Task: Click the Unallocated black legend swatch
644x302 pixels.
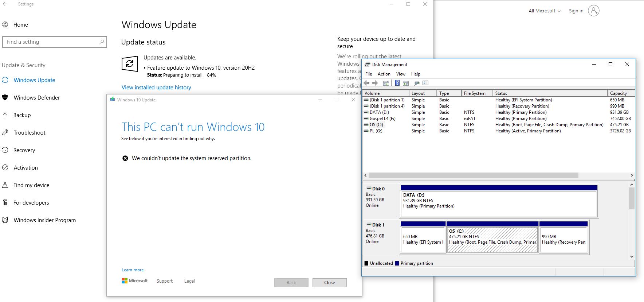Action: point(366,263)
